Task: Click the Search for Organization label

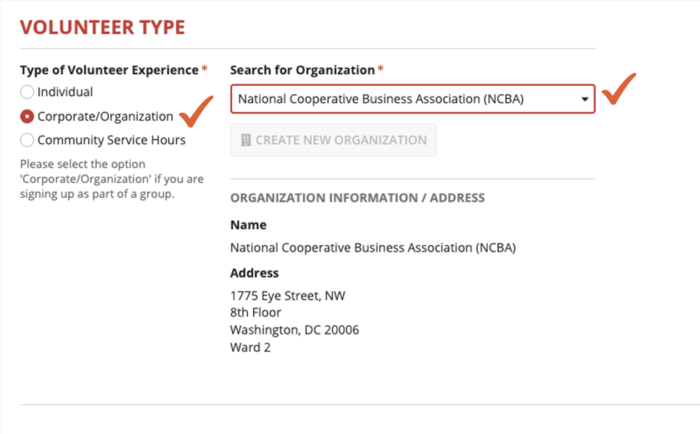Action: [302, 70]
